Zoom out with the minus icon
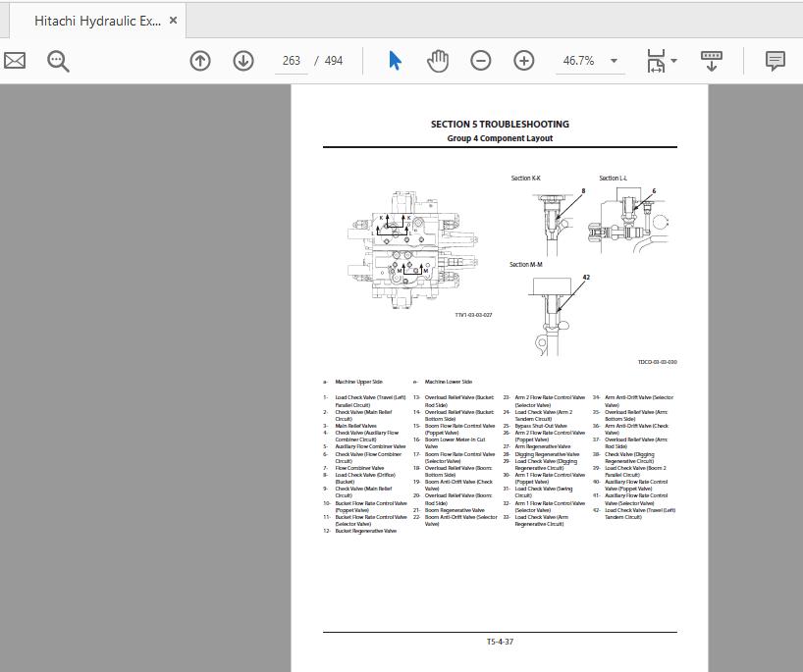 pos(480,60)
